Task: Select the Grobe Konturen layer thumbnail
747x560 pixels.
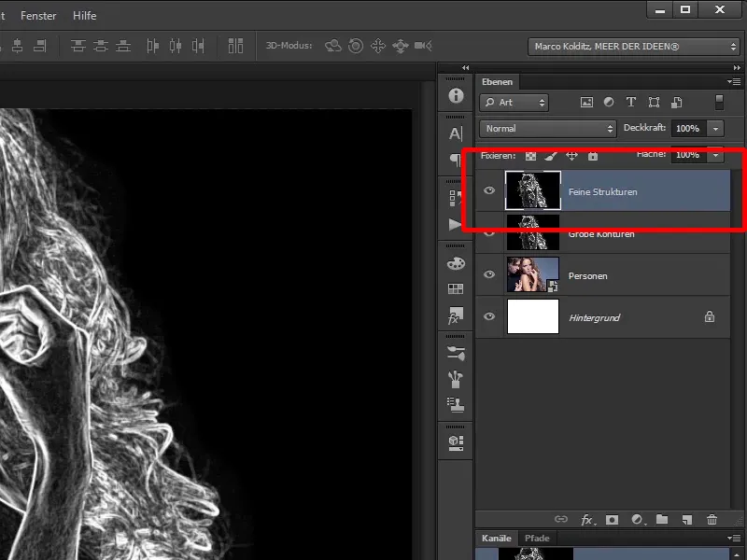Action: (532, 232)
